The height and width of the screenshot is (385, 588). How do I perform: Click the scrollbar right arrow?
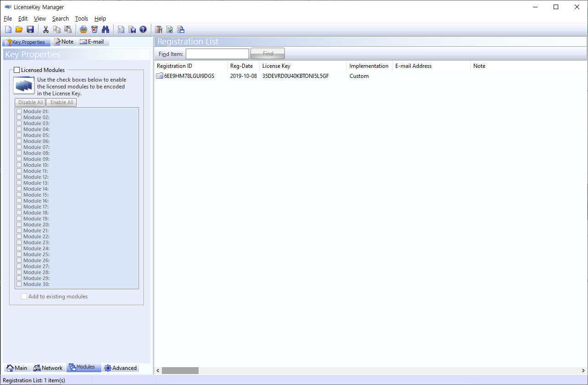583,370
